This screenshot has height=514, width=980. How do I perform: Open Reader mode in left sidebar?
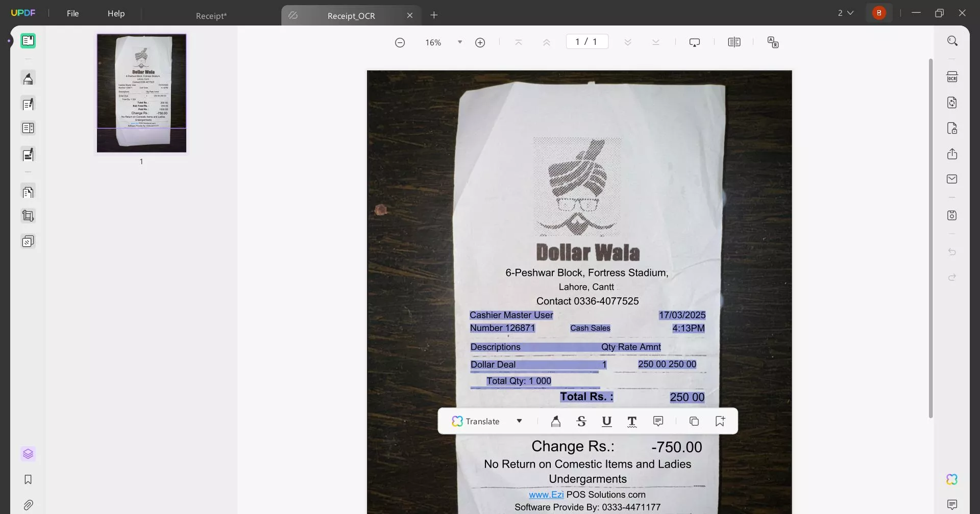(28, 41)
